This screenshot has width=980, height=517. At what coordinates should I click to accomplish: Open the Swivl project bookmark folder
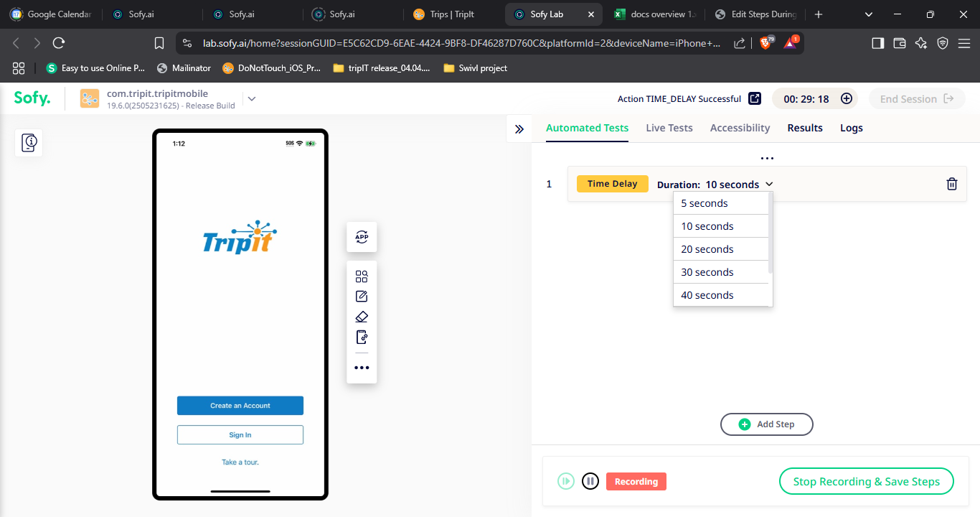tap(475, 68)
